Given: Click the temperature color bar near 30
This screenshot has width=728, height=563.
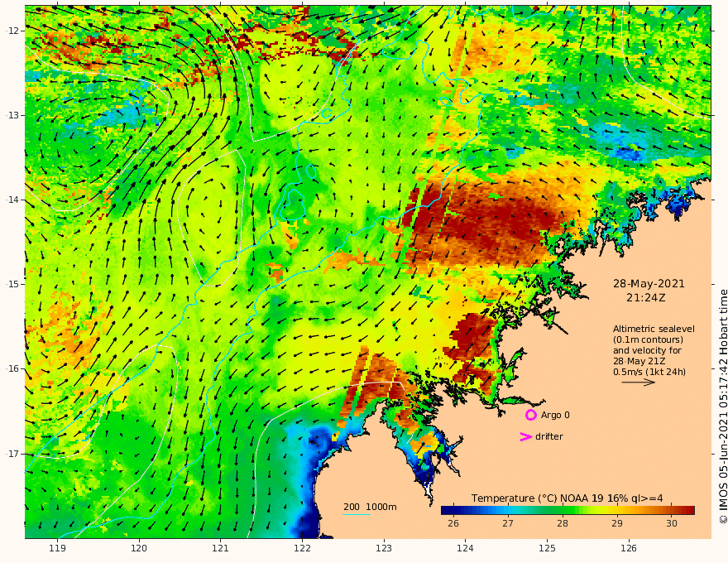Looking at the screenshot, I should coord(672,510).
